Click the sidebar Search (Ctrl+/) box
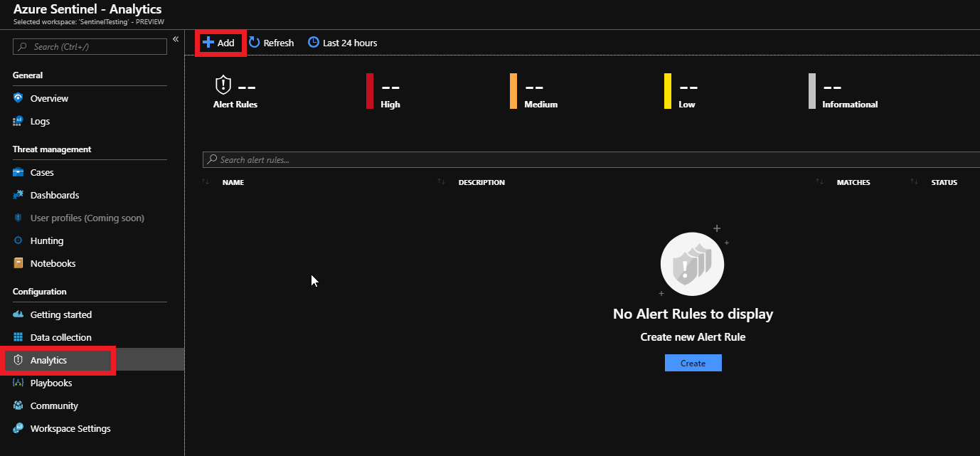This screenshot has width=980, height=456. pyautogui.click(x=90, y=46)
